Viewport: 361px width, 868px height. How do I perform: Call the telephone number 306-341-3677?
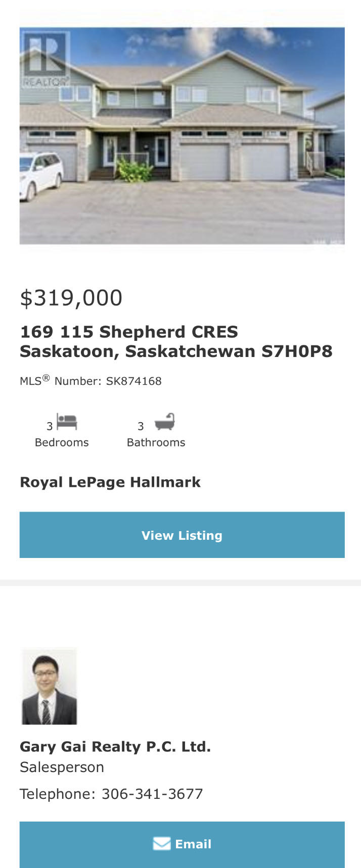point(152,794)
